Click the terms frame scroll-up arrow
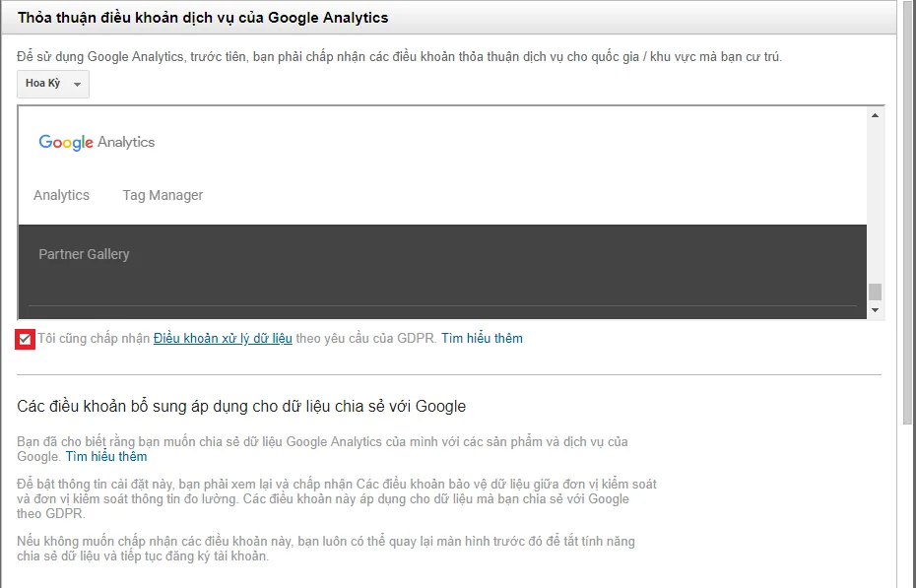916x588 pixels. (x=875, y=115)
